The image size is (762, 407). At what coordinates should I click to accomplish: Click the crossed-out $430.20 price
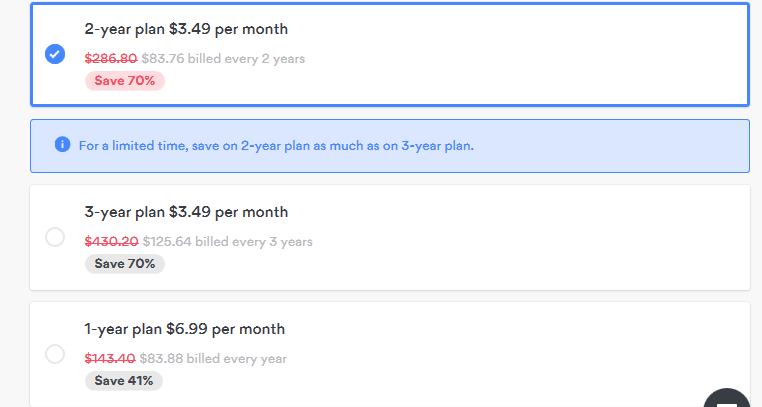click(x=110, y=241)
